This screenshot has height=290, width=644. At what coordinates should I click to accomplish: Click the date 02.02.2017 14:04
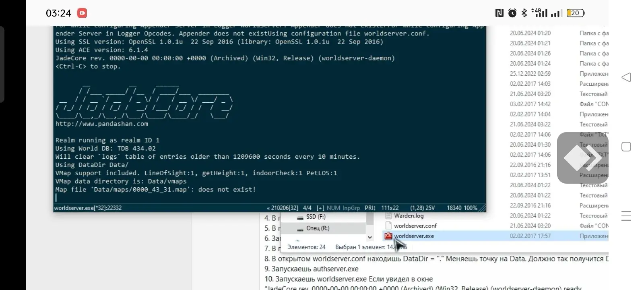530,114
